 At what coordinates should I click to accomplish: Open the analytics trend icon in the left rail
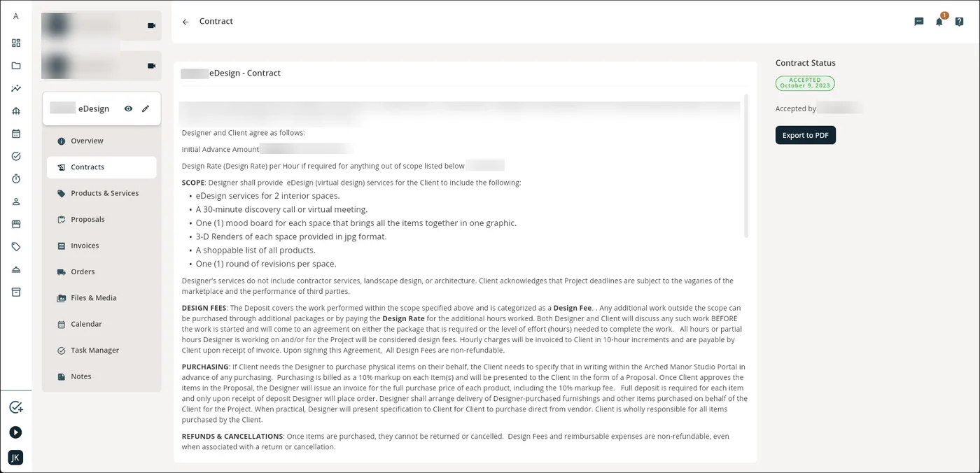point(15,88)
